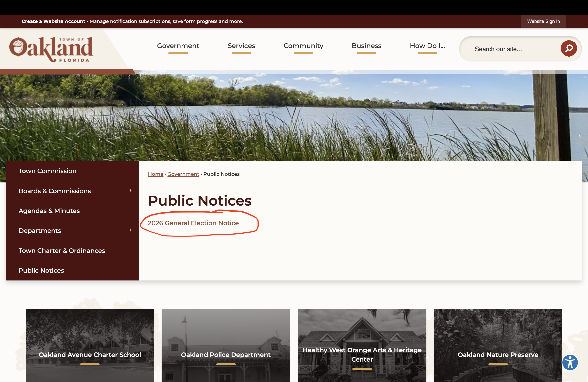This screenshot has width=588, height=382.
Task: Open the Services navigation menu
Action: [x=241, y=46]
